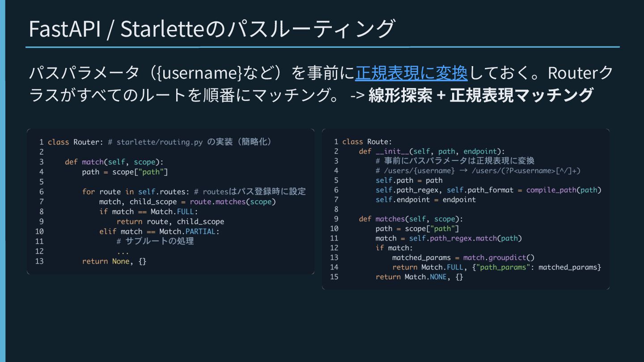Screen dimensions: 644x362
Task: Click the bold text 線形探索 + 正規表現マッチング
Action: (481, 95)
